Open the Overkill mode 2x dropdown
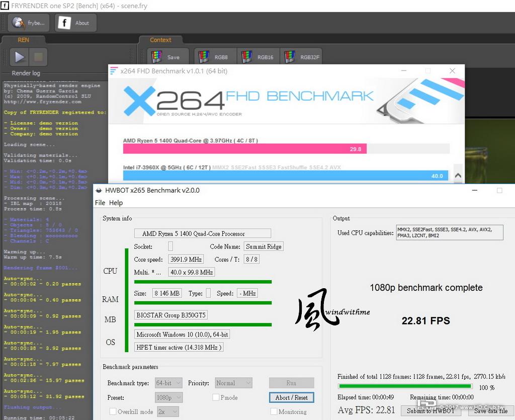The image size is (515, 420). point(168,411)
